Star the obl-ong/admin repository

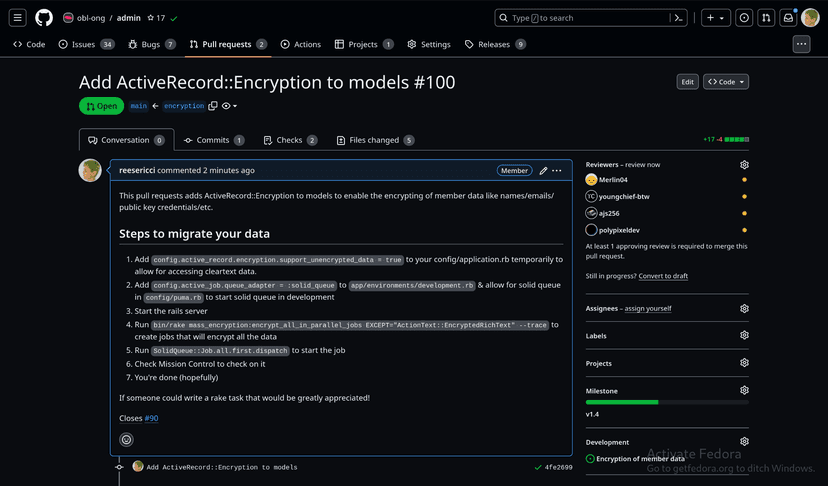pos(150,18)
